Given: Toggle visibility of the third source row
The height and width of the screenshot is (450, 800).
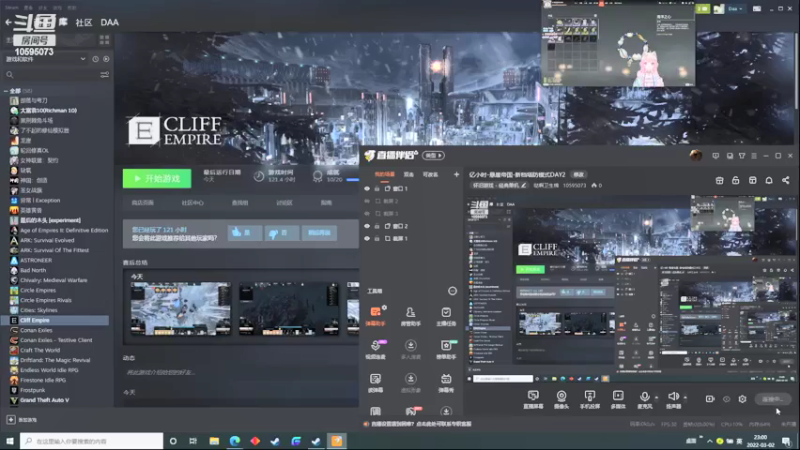Looking at the screenshot, I should coord(367,214).
